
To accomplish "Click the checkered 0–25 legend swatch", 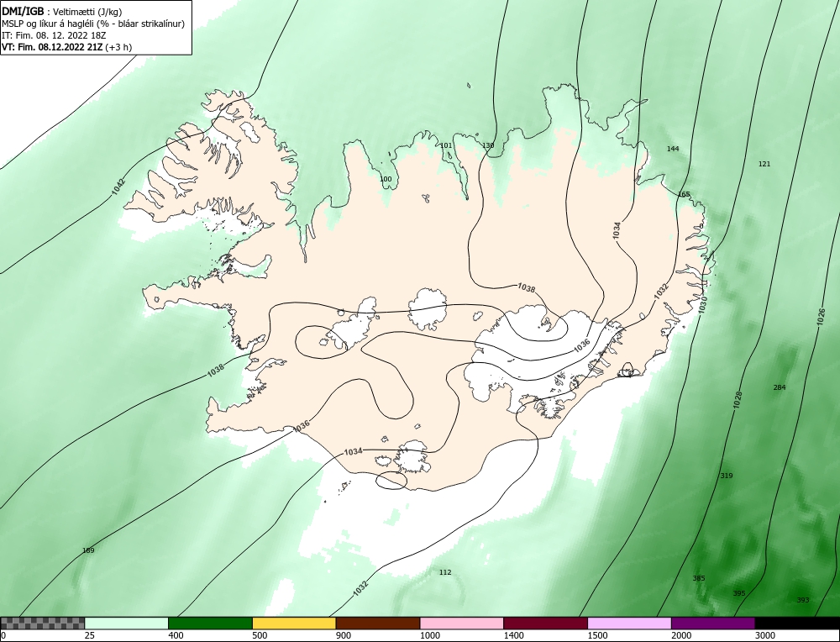I will (42, 624).
